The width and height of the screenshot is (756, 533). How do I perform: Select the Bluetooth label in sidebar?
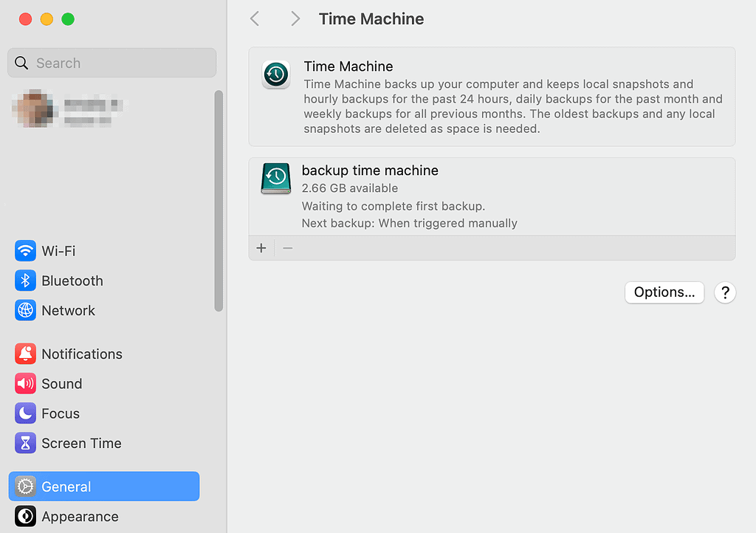72,281
